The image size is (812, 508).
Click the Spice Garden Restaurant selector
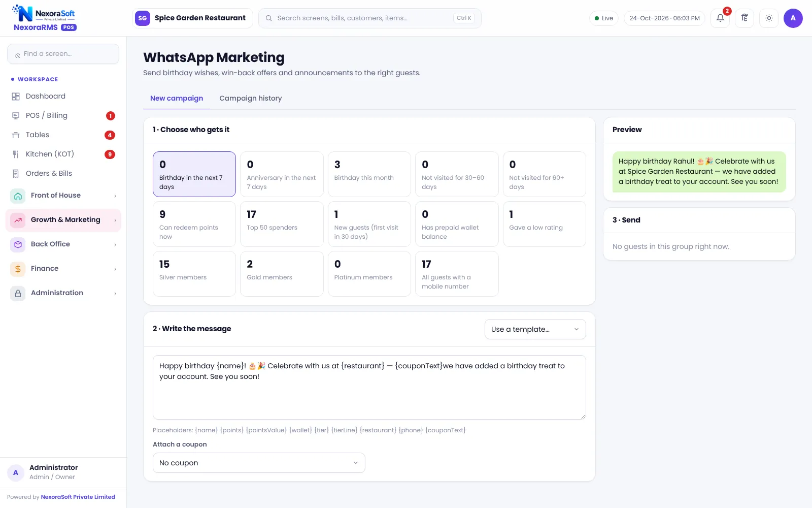point(192,18)
